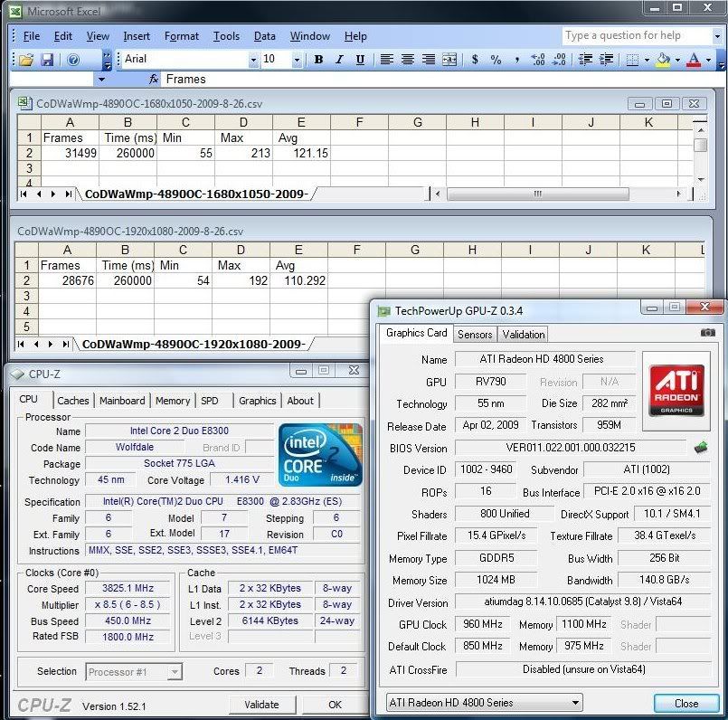The height and width of the screenshot is (720, 728).
Task: Apply the Borders tool
Action: pyautogui.click(x=632, y=60)
